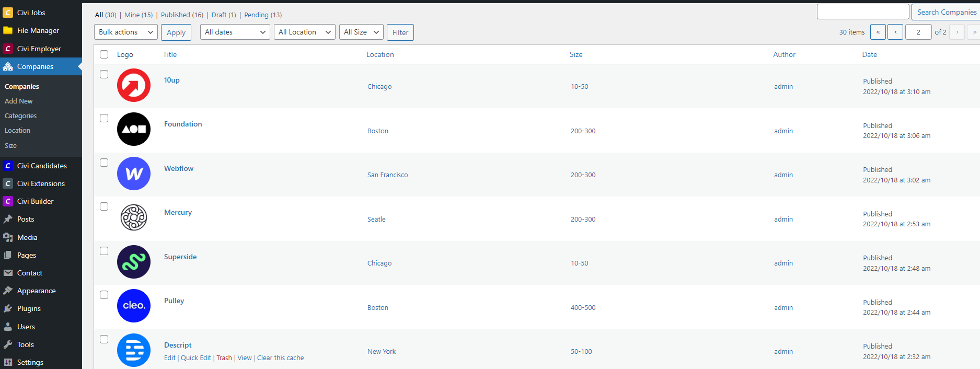Image resolution: width=980 pixels, height=369 pixels.
Task: Click Edit link under Descript
Action: (170, 358)
